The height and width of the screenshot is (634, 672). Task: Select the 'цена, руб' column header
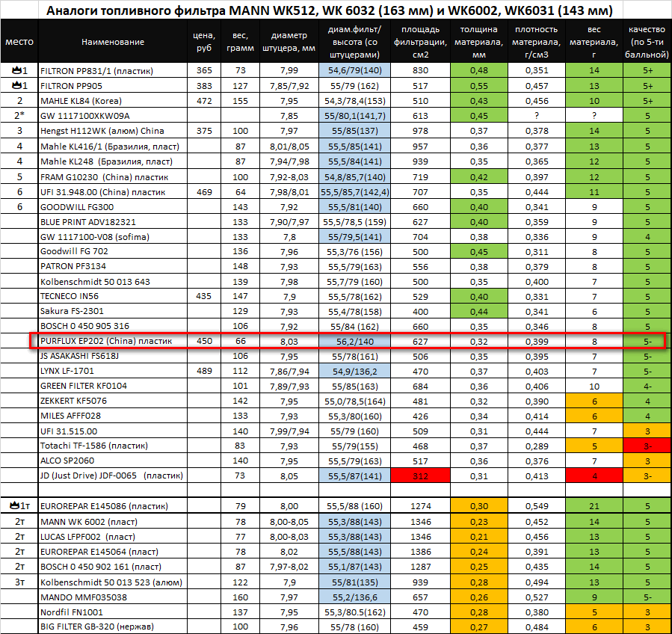pos(204,42)
